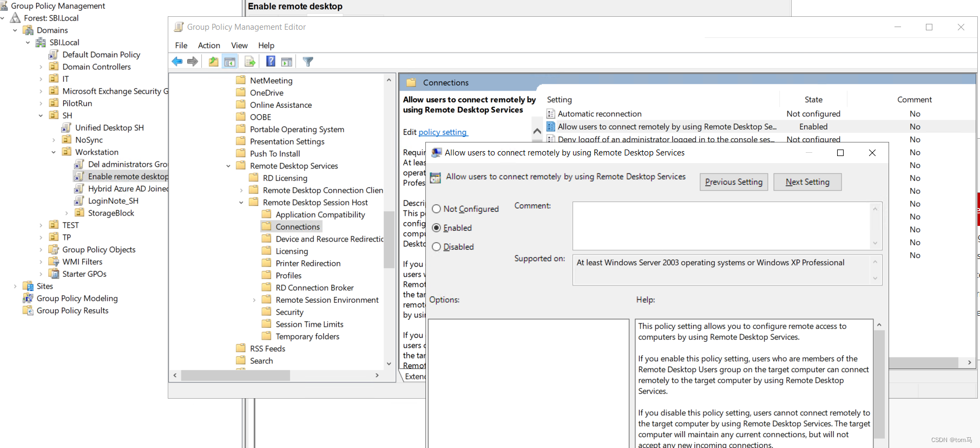Click the Next Setting button

[807, 182]
